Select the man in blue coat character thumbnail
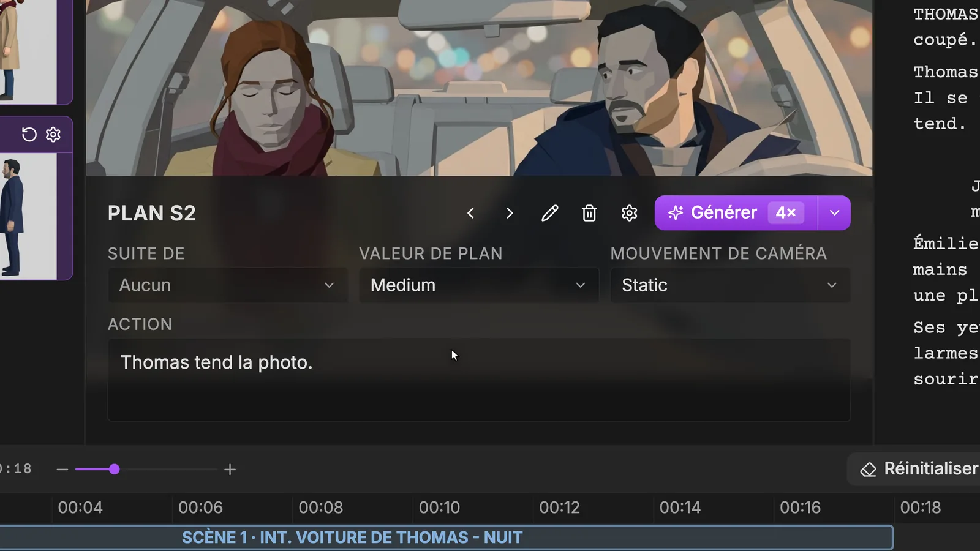The width and height of the screenshot is (980, 551). [x=28, y=216]
